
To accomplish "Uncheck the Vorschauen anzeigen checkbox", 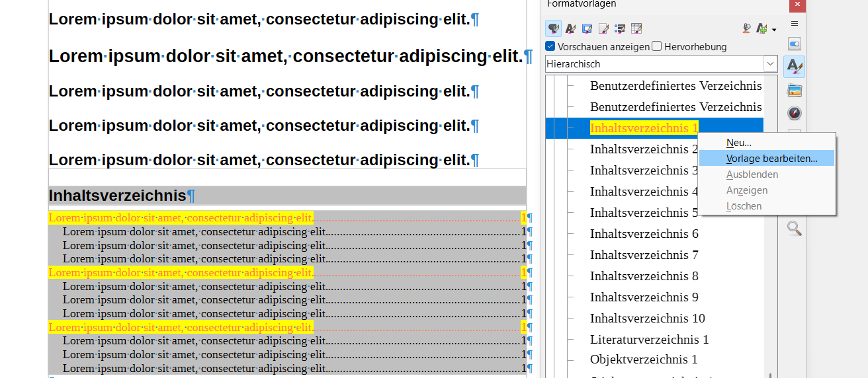I will coord(550,46).
